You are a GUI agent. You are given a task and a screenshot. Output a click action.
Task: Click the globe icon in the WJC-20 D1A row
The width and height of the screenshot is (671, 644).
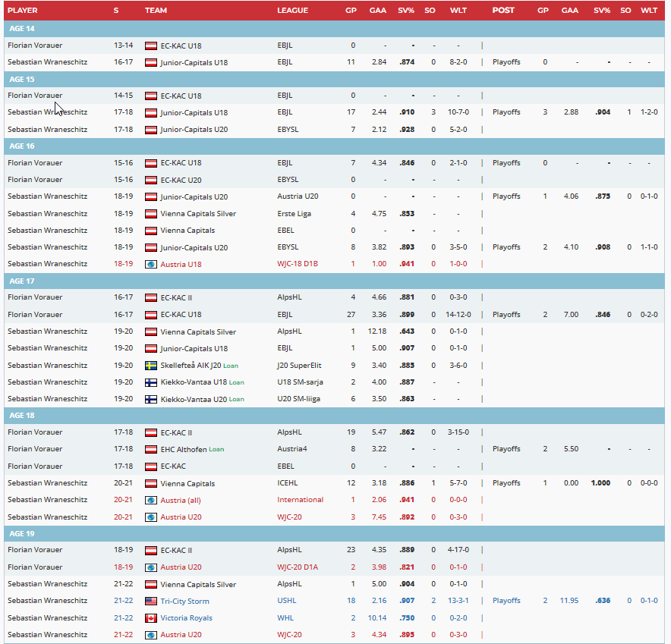[x=150, y=567]
